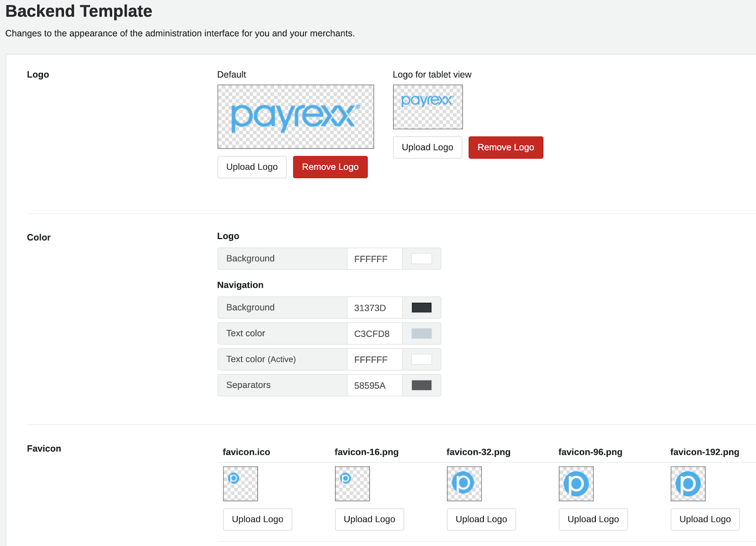
Task: Click the Color section label
Action: coord(39,238)
